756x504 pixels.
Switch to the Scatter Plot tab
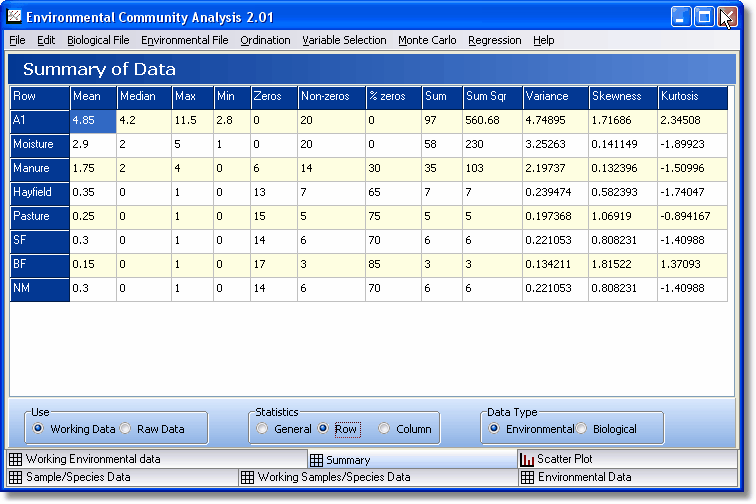pyautogui.click(x=628, y=459)
